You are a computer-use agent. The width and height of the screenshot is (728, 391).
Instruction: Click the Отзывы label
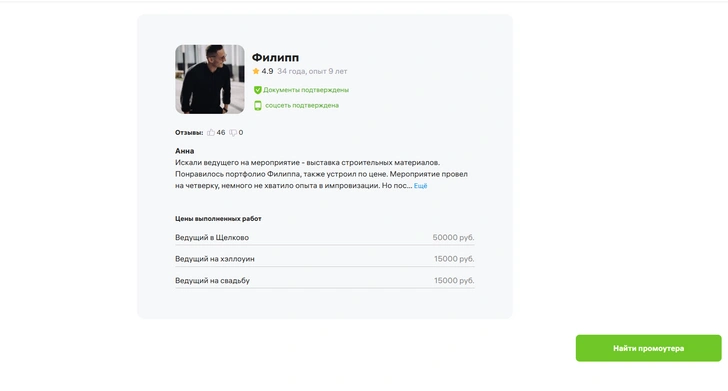[189, 132]
